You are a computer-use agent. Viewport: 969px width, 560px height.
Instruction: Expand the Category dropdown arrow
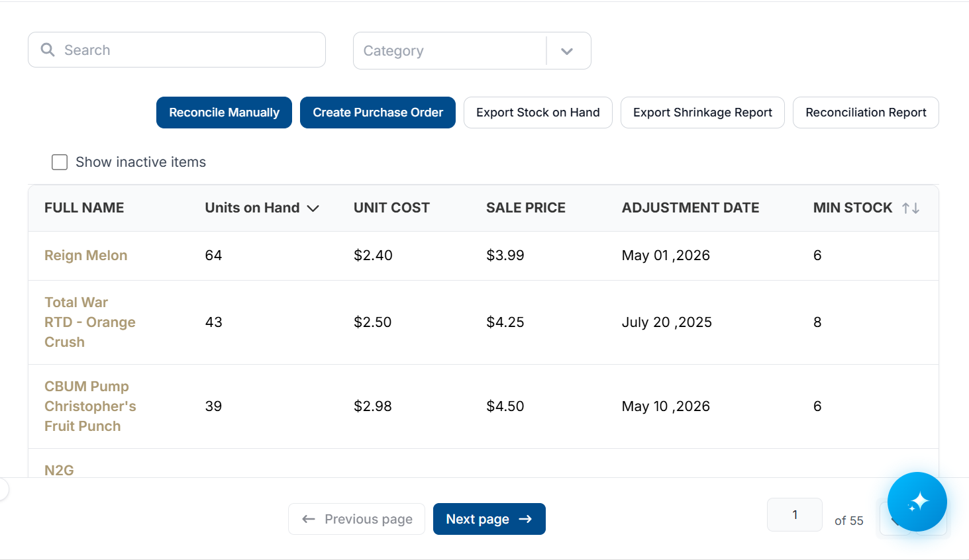click(567, 51)
